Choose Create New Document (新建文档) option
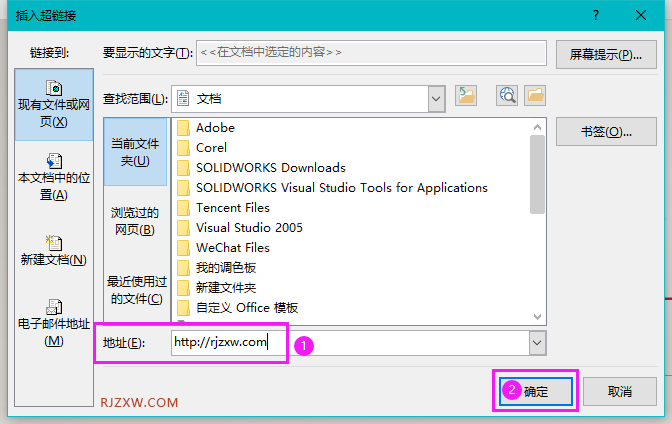672x424 pixels. point(54,250)
